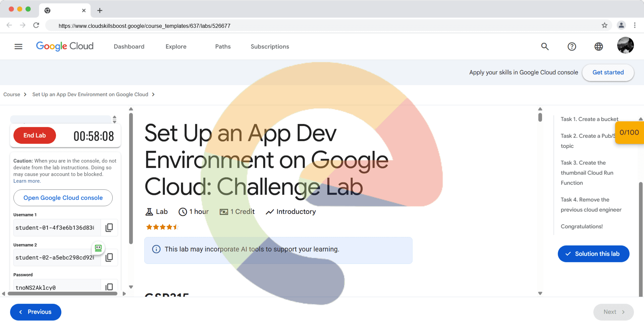Open the language globe icon
The image size is (644, 327).
point(598,47)
